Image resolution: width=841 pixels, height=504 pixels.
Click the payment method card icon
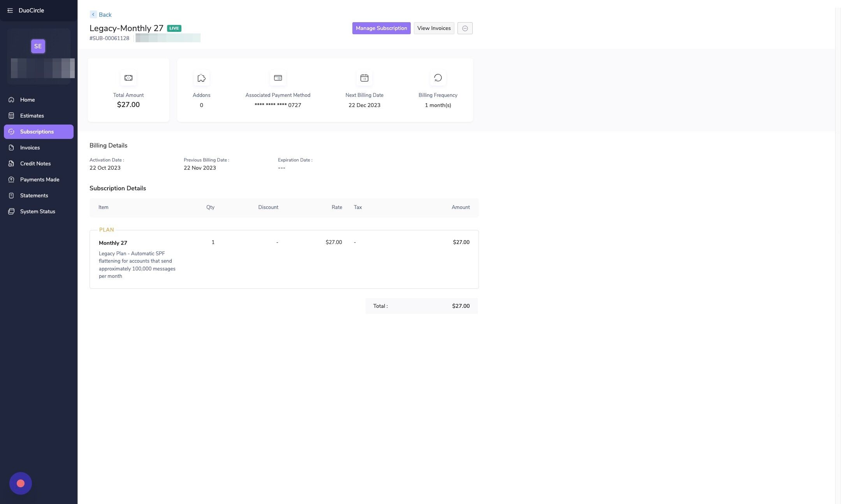[x=278, y=78]
